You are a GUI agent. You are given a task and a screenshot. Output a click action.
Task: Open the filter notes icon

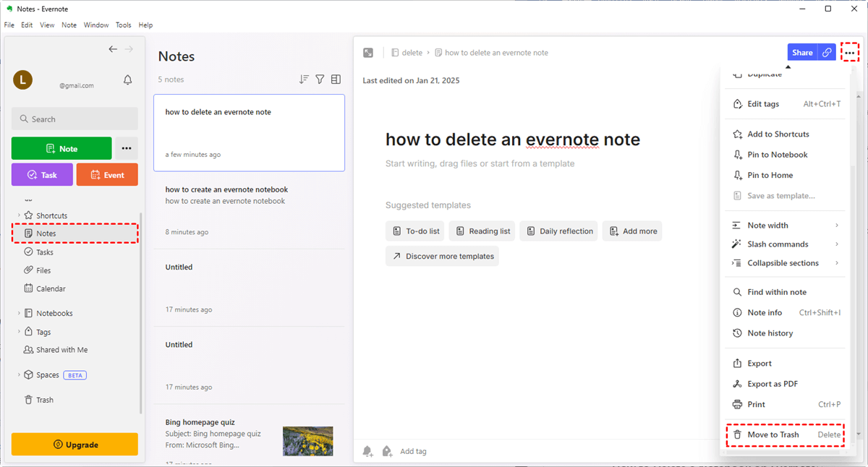pyautogui.click(x=320, y=80)
